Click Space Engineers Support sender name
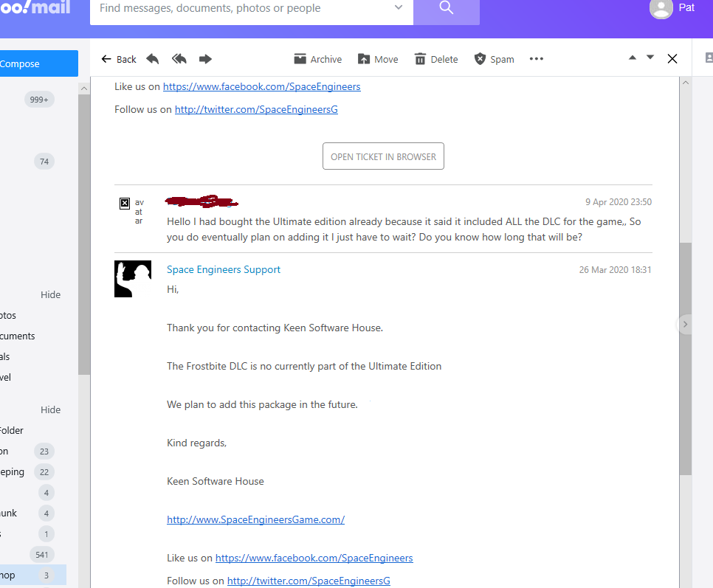 point(224,269)
